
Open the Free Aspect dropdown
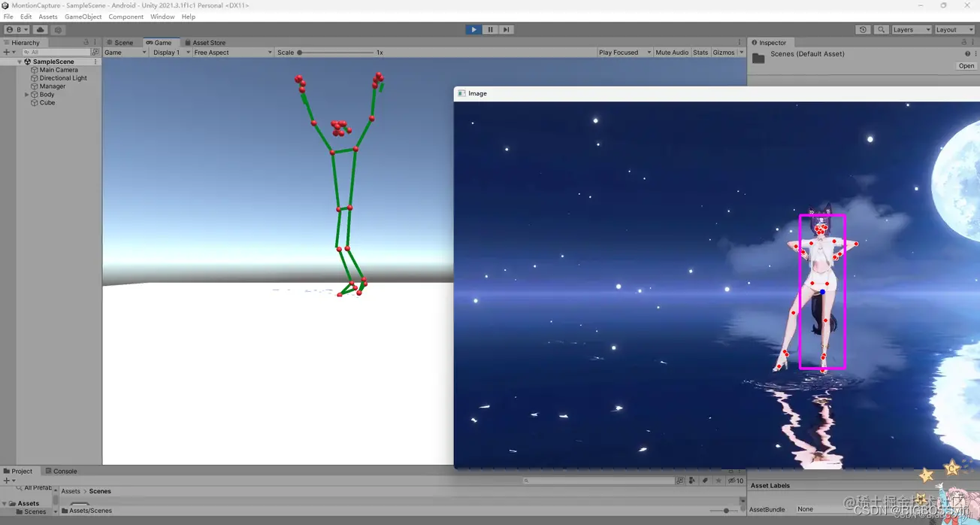pyautogui.click(x=232, y=53)
